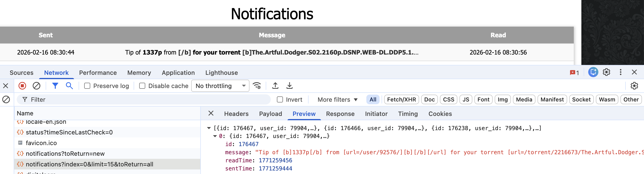Image resolution: width=644 pixels, height=174 pixels.
Task: Toggle the network filter funnel icon
Action: [x=55, y=86]
